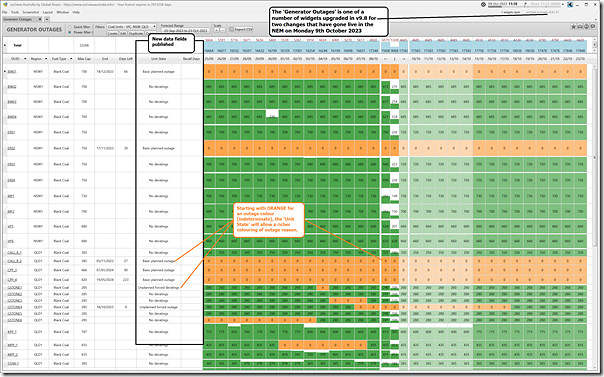Increase scale with the plus button

coord(217,30)
